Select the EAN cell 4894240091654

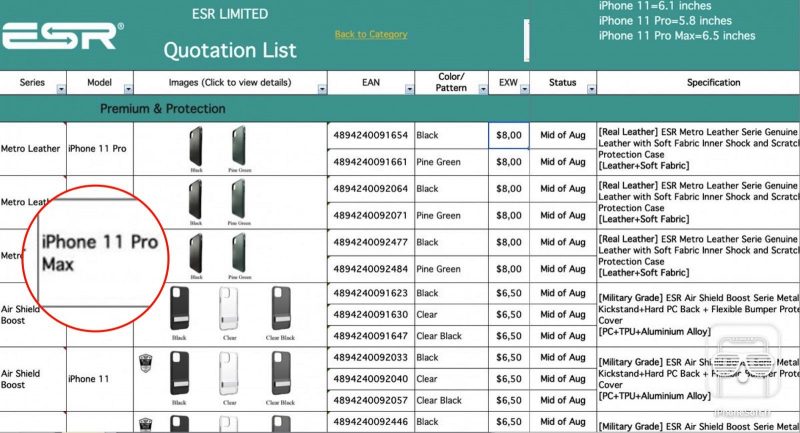tap(370, 135)
